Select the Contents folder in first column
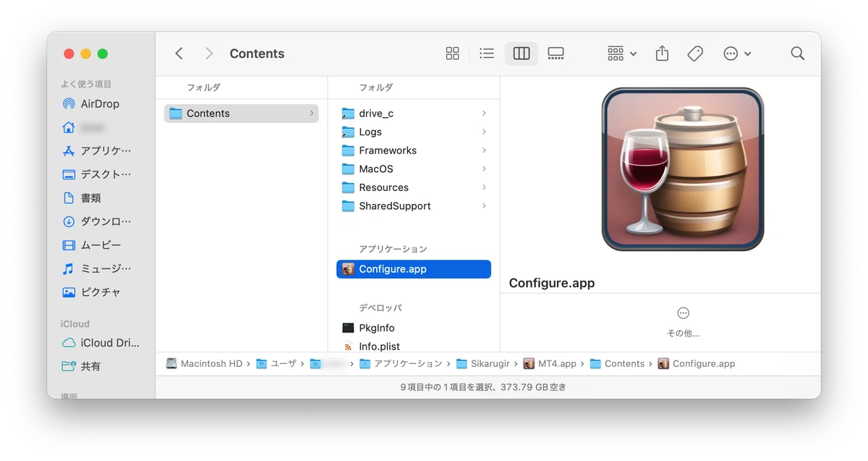The width and height of the screenshot is (868, 461). click(x=241, y=114)
